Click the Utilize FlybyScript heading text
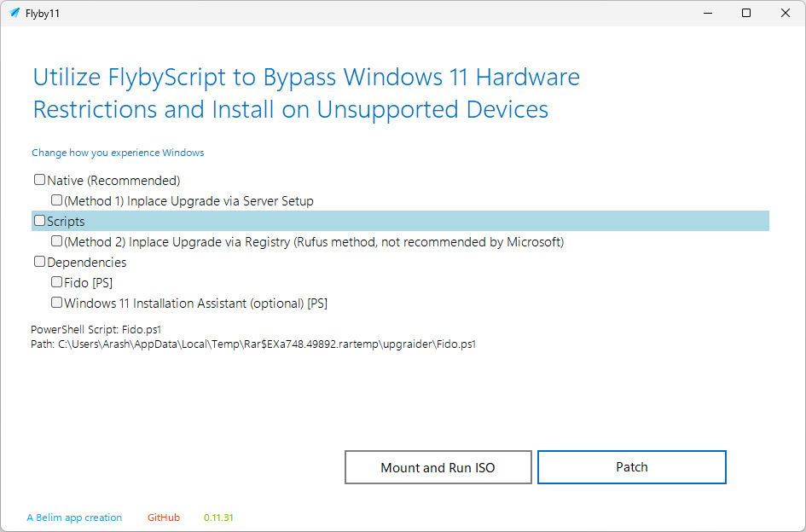This screenshot has height=532, width=806. coord(306,93)
